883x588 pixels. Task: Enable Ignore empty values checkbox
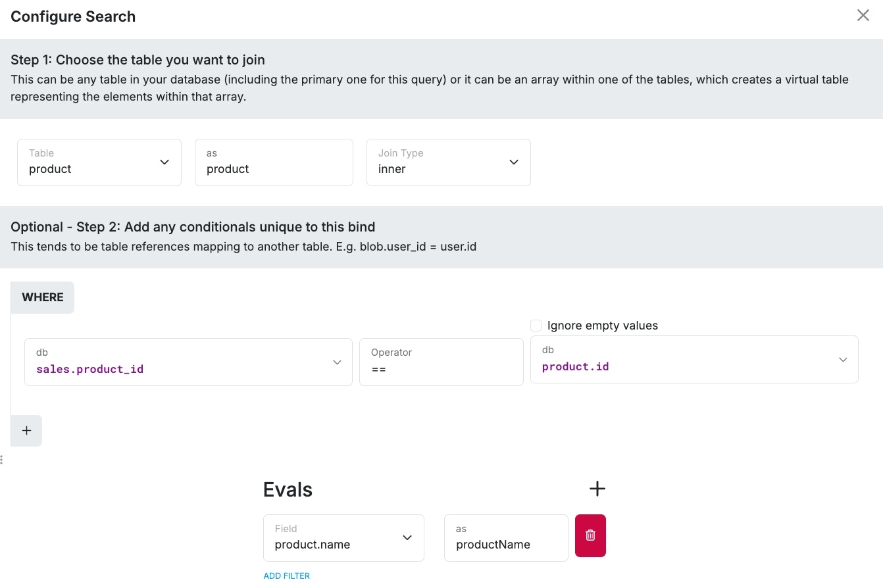[x=536, y=326]
